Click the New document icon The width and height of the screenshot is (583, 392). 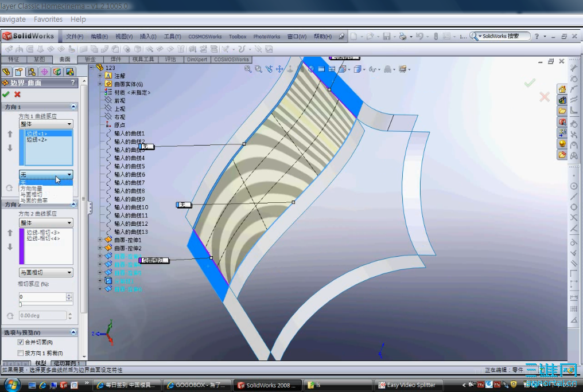point(353,36)
